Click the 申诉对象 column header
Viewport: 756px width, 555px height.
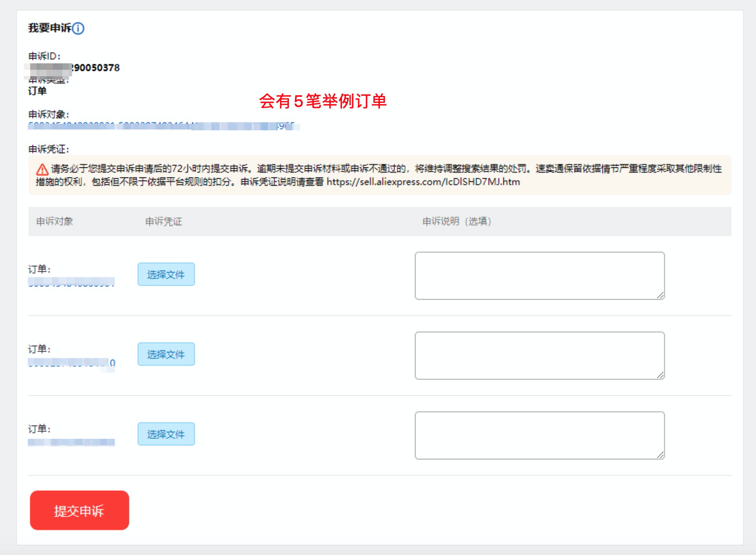[x=54, y=221]
